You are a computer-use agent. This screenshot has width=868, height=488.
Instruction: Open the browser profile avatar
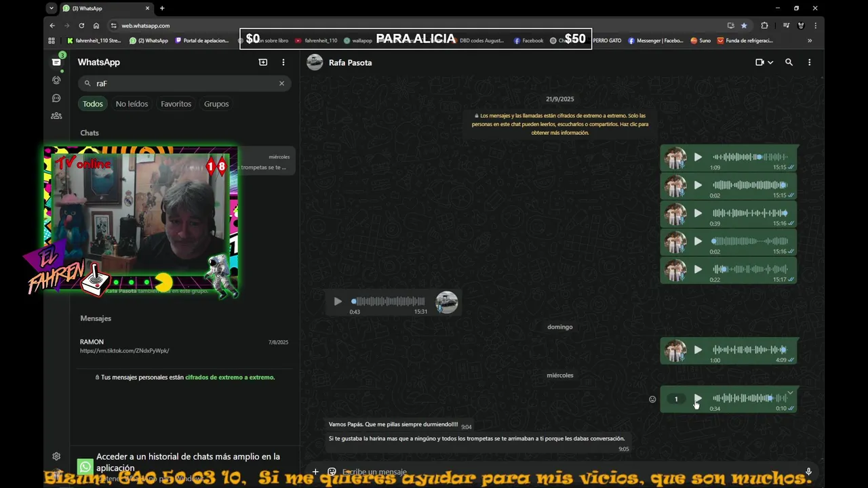click(801, 26)
